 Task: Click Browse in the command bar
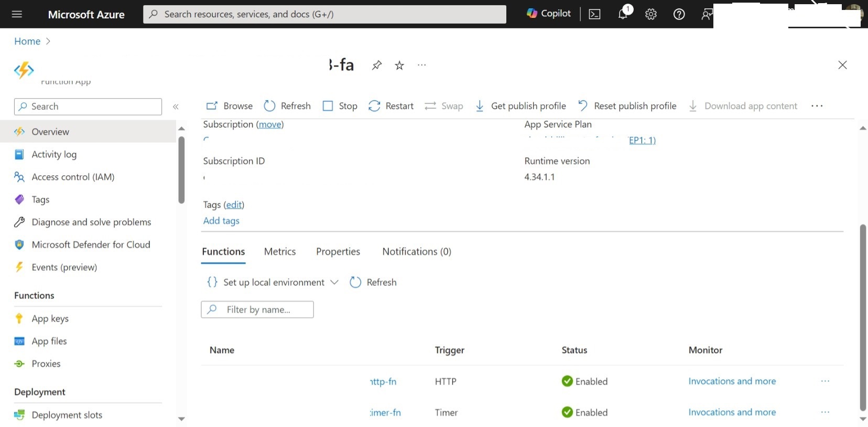tap(230, 106)
